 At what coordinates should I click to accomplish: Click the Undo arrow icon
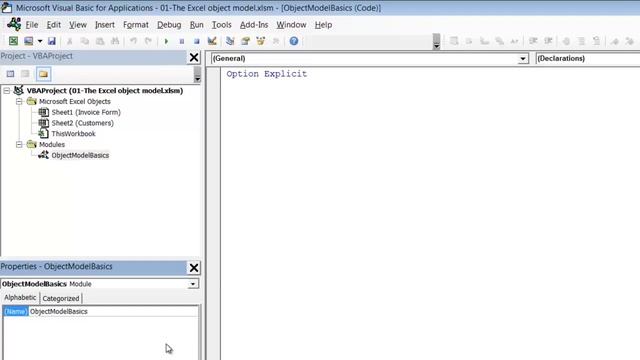tap(133, 41)
